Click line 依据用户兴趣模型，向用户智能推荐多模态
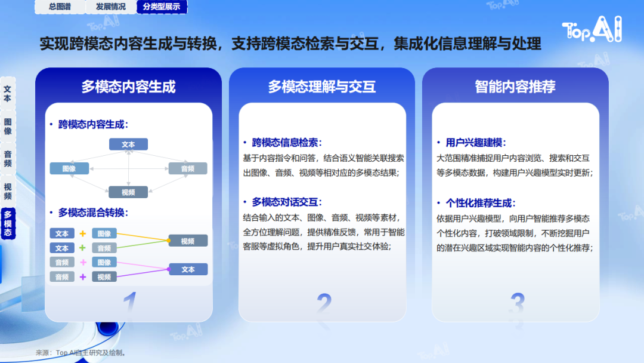The height and width of the screenshot is (363, 644). click(513, 219)
